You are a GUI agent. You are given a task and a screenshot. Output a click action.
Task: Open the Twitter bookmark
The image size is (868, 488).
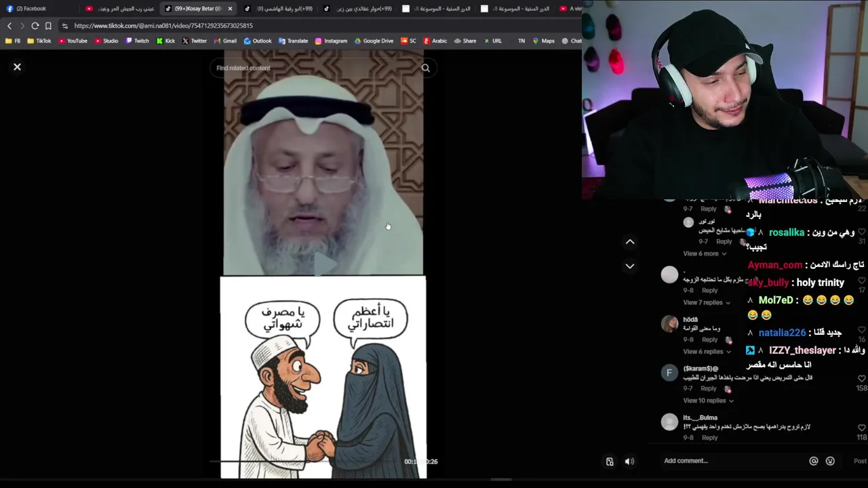[x=194, y=41]
